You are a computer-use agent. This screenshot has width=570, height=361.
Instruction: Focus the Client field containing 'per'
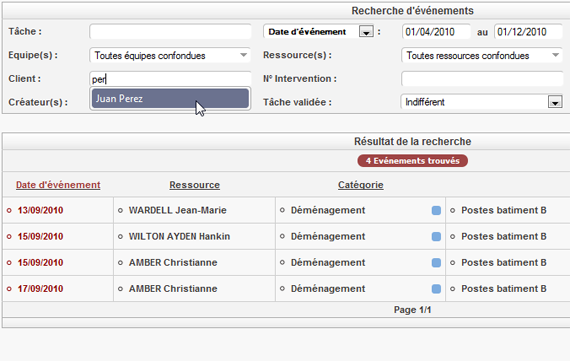pyautogui.click(x=170, y=79)
